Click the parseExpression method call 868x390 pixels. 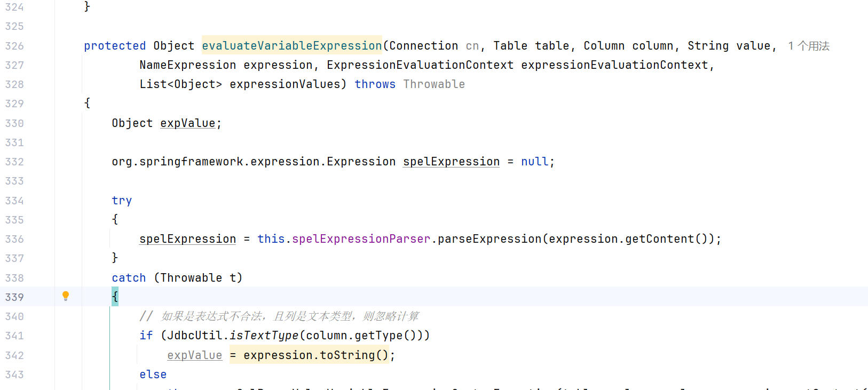click(x=490, y=239)
